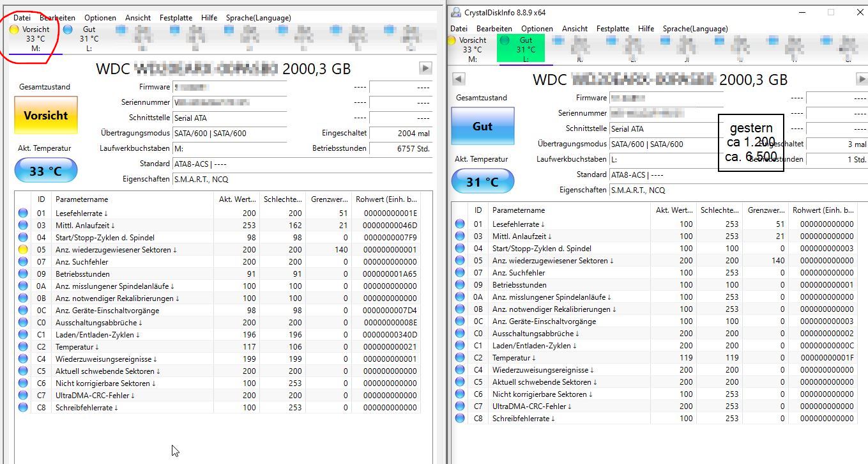The image size is (868, 464).
Task: Click yellow Vorsicht health status button
Action: tap(45, 116)
